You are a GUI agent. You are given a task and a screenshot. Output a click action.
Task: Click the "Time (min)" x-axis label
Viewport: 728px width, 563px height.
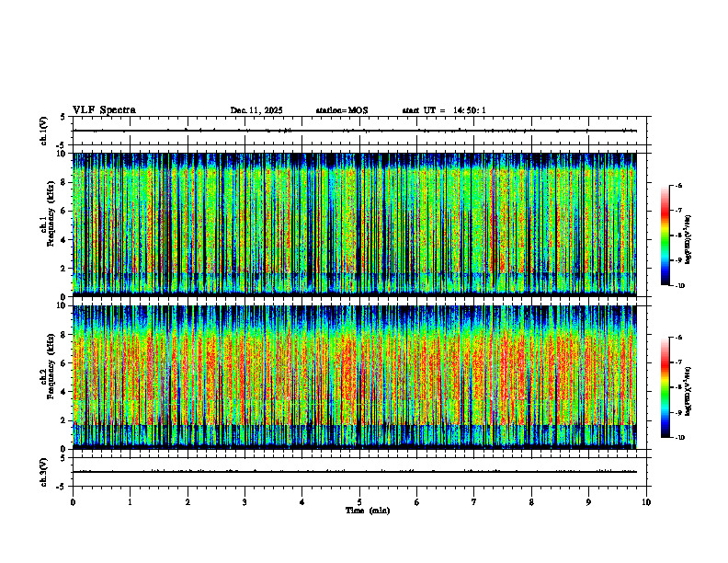pyautogui.click(x=368, y=511)
